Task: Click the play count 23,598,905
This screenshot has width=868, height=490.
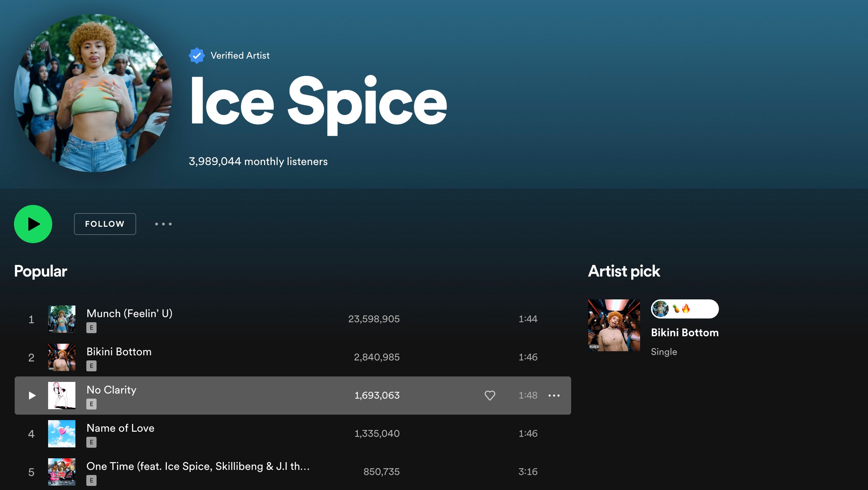Action: [x=374, y=319]
